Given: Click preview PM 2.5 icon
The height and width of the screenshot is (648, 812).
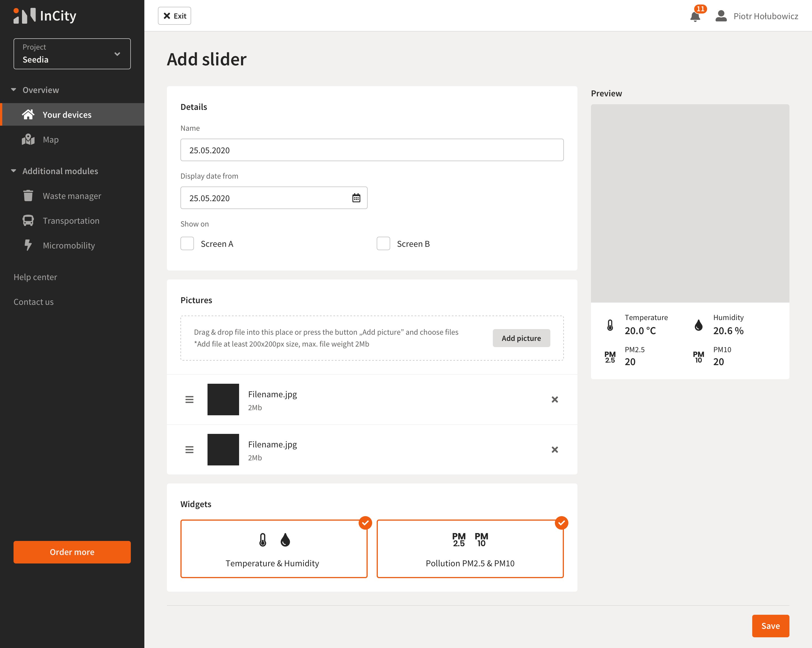Looking at the screenshot, I should tap(610, 357).
